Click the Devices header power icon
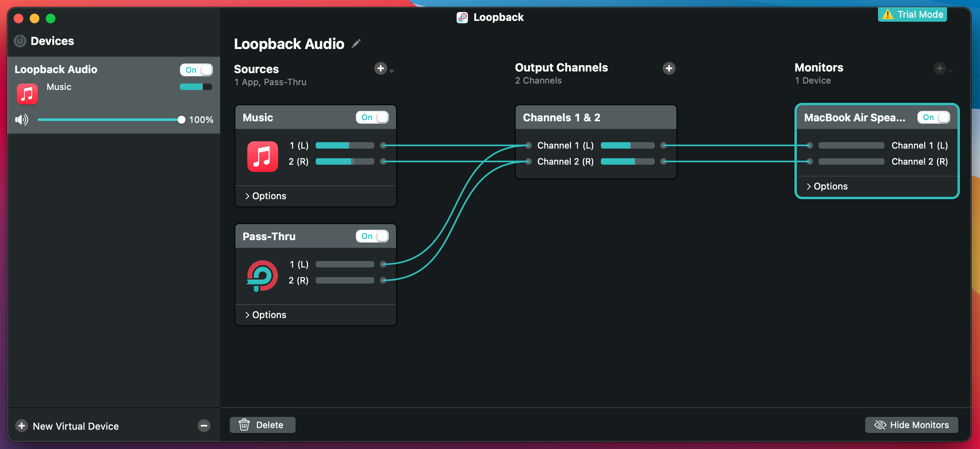 pyautogui.click(x=20, y=41)
